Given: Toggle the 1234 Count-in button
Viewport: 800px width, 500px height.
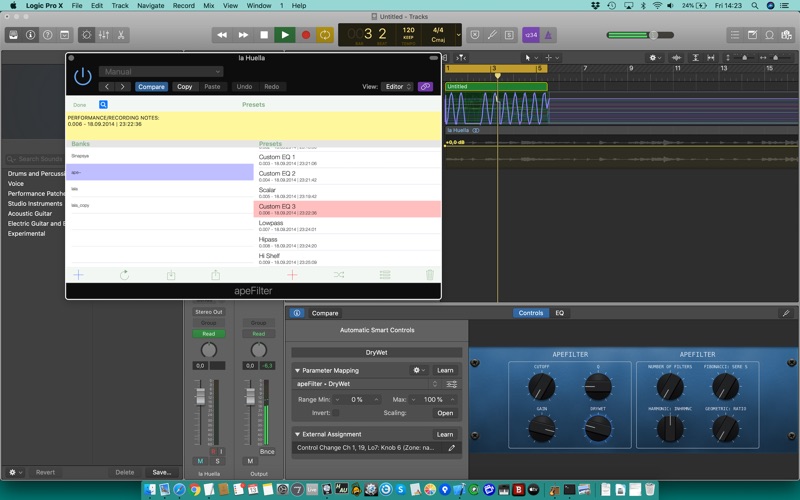Looking at the screenshot, I should 531,35.
